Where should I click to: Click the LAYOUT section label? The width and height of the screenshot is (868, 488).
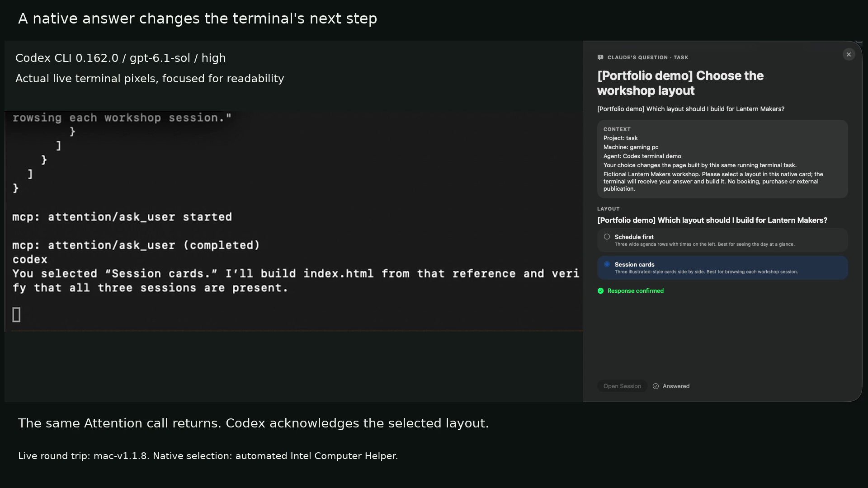click(x=608, y=209)
